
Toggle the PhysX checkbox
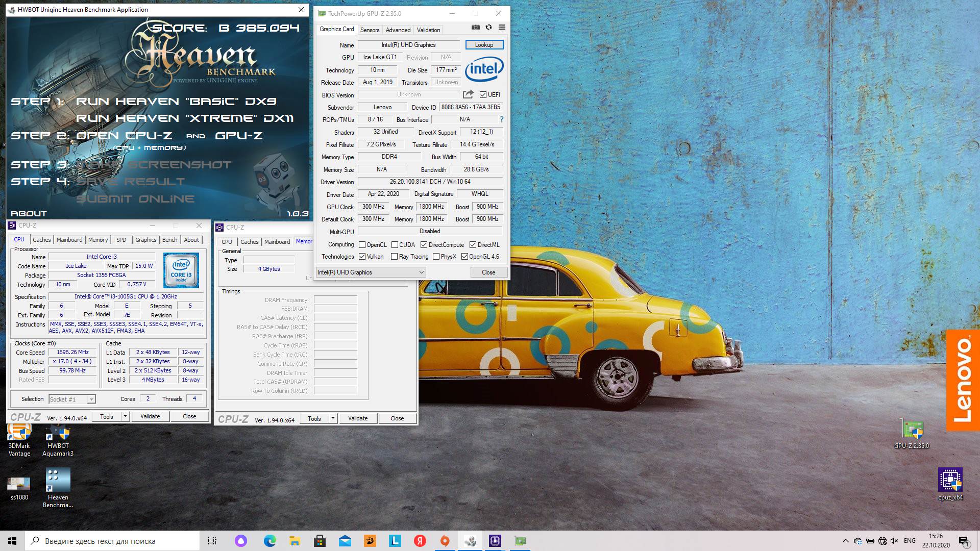pyautogui.click(x=436, y=257)
